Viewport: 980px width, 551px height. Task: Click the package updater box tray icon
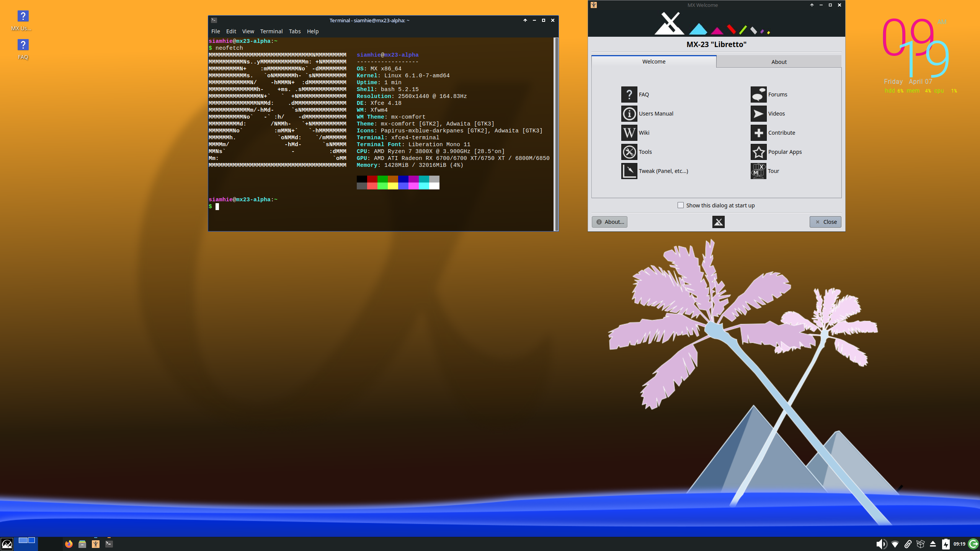(920, 544)
